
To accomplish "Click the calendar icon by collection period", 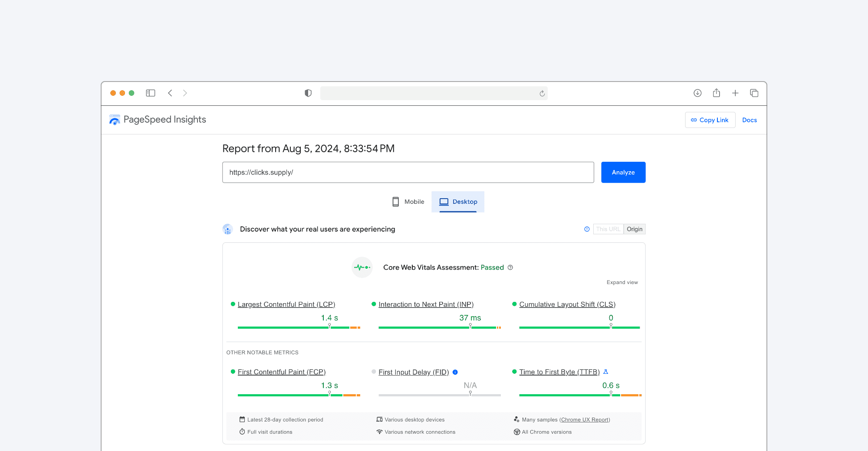I will pyautogui.click(x=242, y=419).
